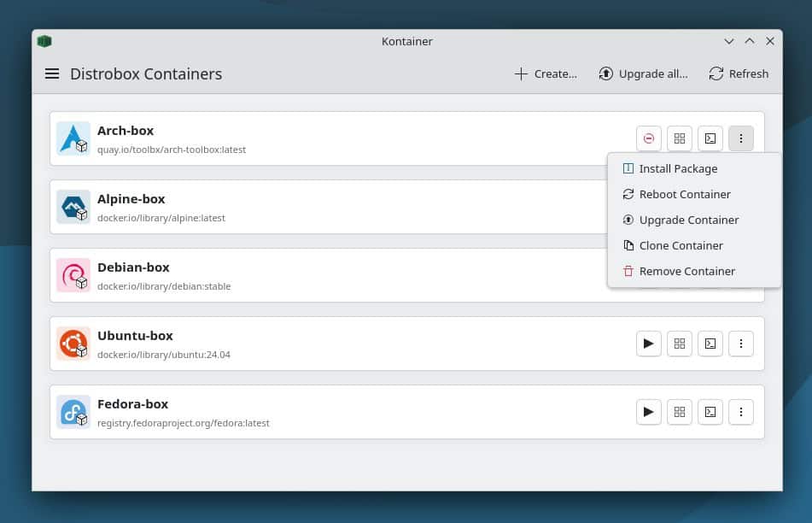The width and height of the screenshot is (812, 523).
Task: Show exported apps for Fedora-box
Action: (680, 411)
